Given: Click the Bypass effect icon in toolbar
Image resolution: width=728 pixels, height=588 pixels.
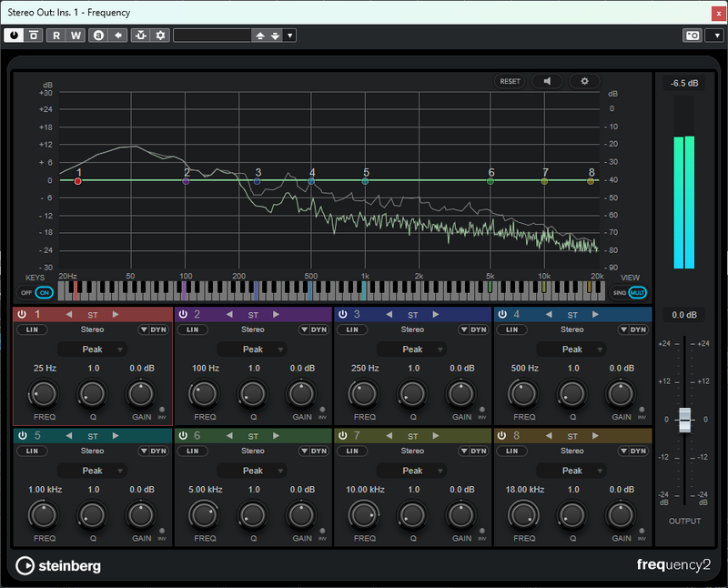Looking at the screenshot, I should (34, 35).
